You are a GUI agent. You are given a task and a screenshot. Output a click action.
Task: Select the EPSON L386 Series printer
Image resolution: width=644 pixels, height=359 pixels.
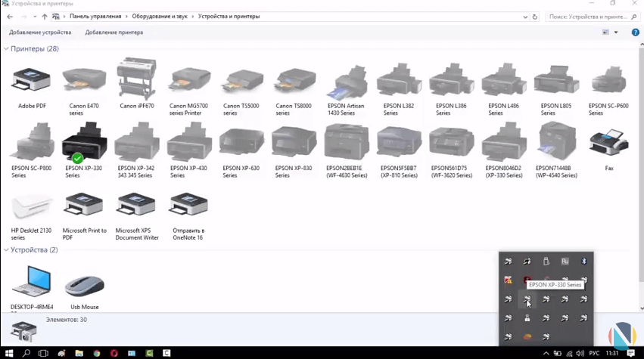click(451, 89)
